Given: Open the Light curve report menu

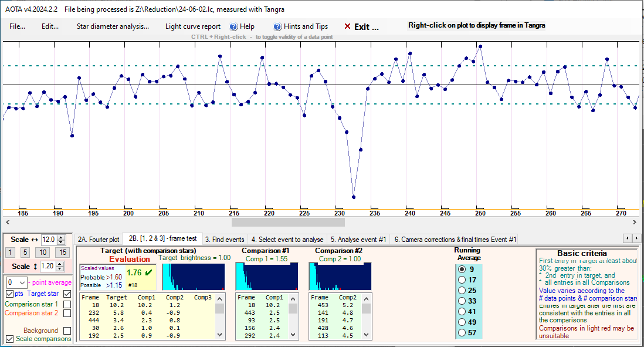Looking at the screenshot, I should 193,26.
